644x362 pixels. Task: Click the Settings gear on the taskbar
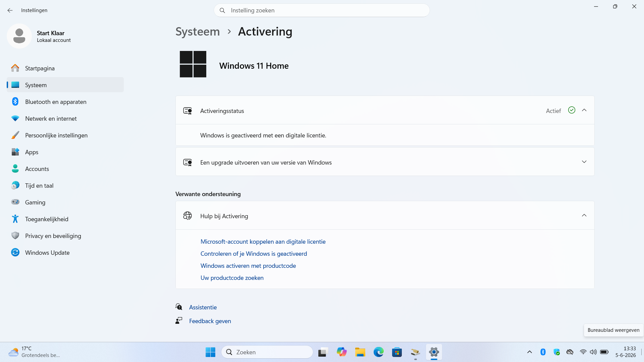coord(434,352)
